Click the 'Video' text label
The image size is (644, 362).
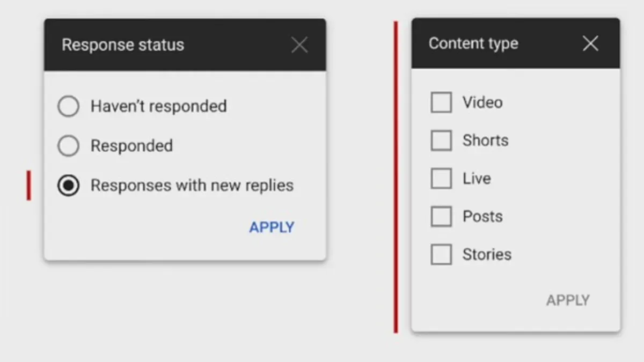[x=482, y=102]
